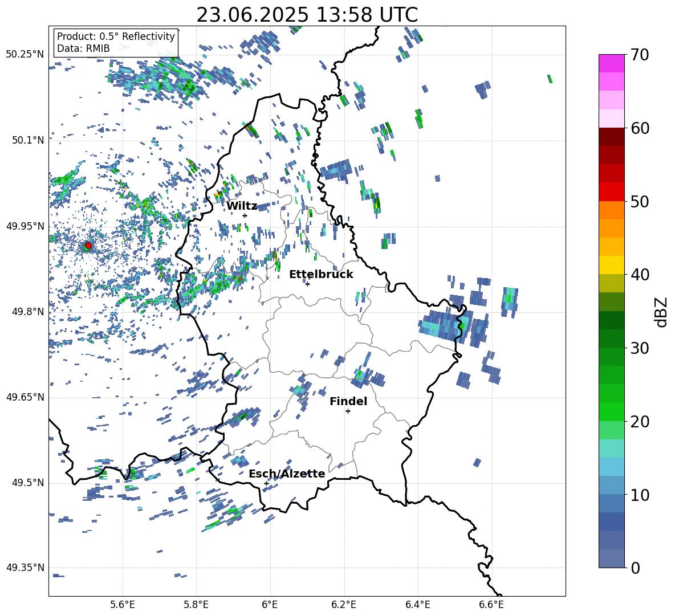Click the 49.35°N latitude tick label
The height and width of the screenshot is (616, 675).
pyautogui.click(x=25, y=568)
